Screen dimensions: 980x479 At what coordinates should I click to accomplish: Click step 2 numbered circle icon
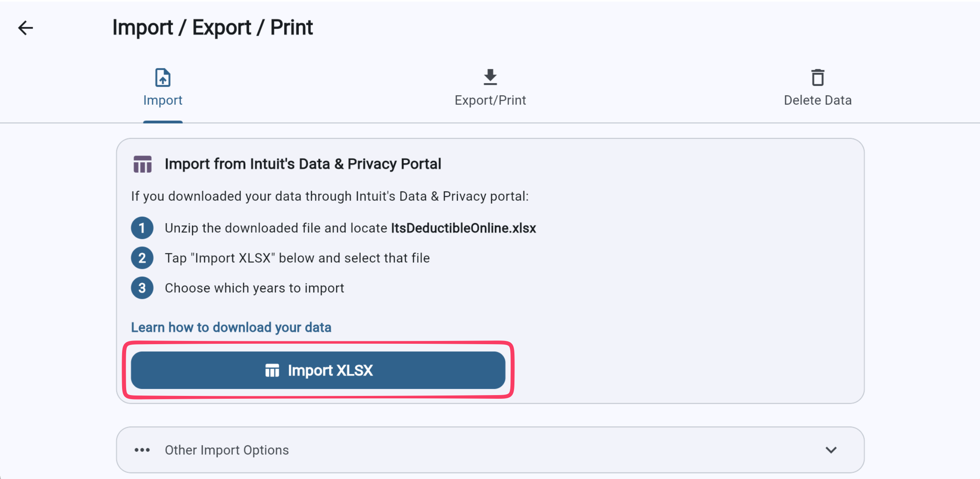click(142, 258)
